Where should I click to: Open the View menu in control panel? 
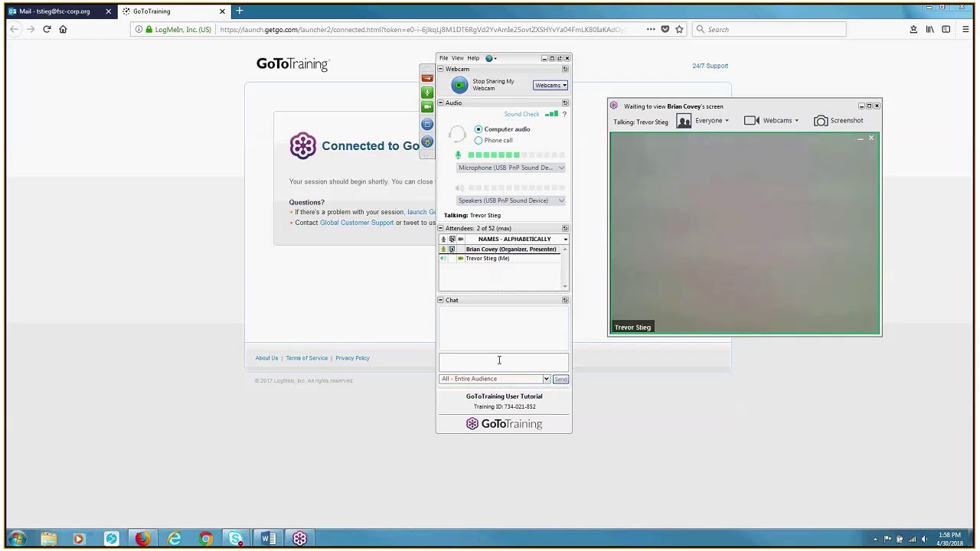457,58
